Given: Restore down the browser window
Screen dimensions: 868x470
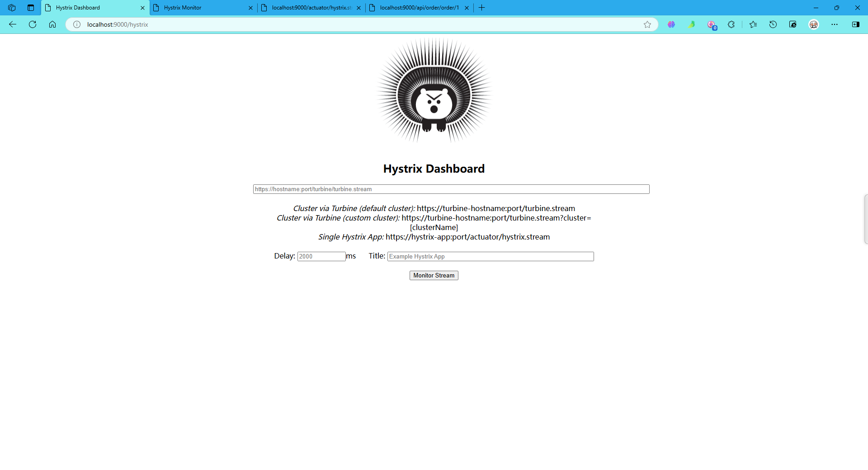Looking at the screenshot, I should point(837,8).
